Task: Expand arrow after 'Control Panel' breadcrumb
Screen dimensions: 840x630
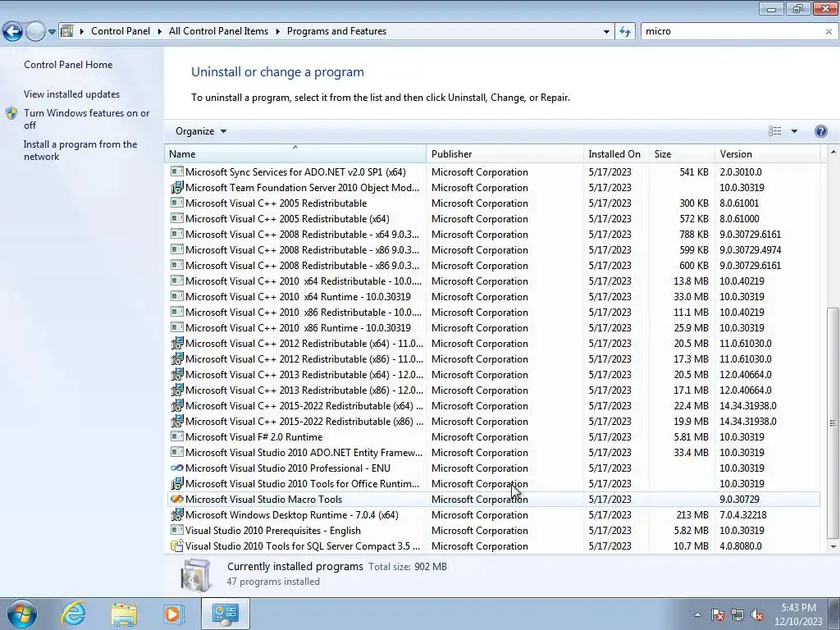Action: (x=160, y=32)
